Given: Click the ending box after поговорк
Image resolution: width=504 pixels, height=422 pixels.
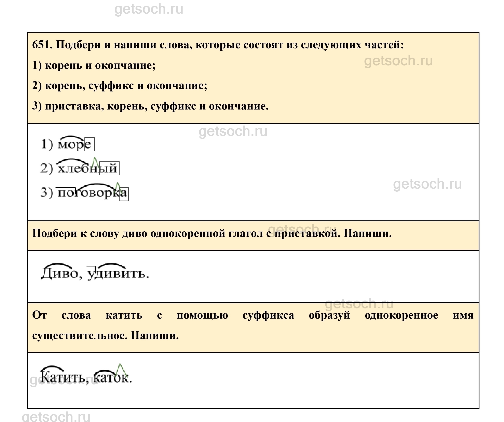Looking at the screenshot, I should 124,194.
